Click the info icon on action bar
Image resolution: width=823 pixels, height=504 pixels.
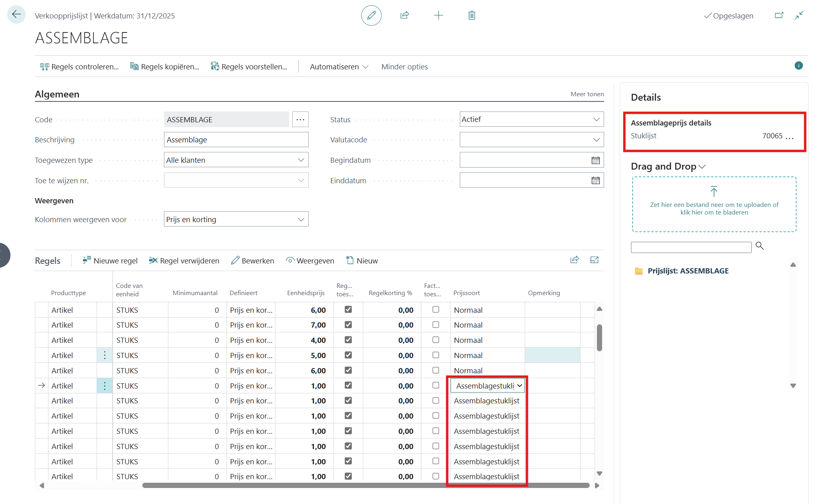(x=799, y=66)
